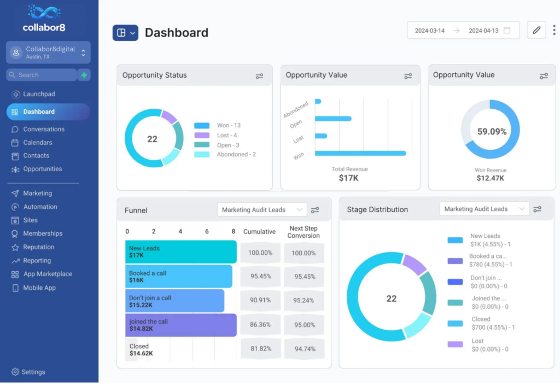Click the pencil edit dashboard icon
The image size is (560, 392).
click(x=536, y=31)
